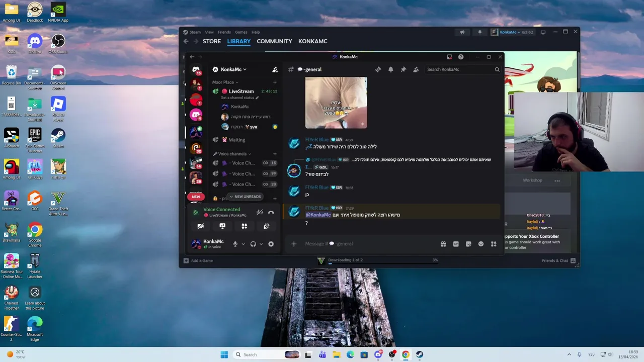The height and width of the screenshot is (362, 644).
Task: Invite people icon next to KonkaMc server name
Action: coord(275,69)
